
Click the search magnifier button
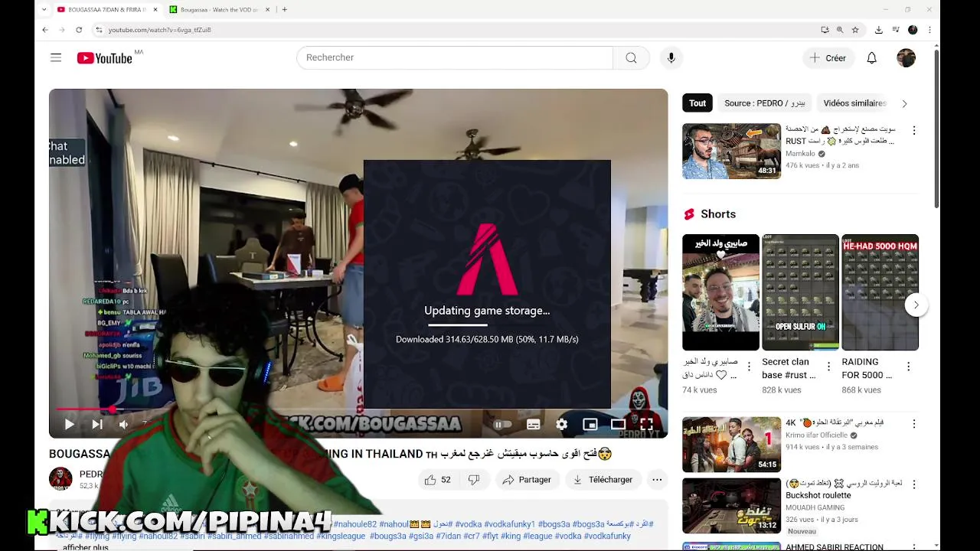[x=631, y=57]
